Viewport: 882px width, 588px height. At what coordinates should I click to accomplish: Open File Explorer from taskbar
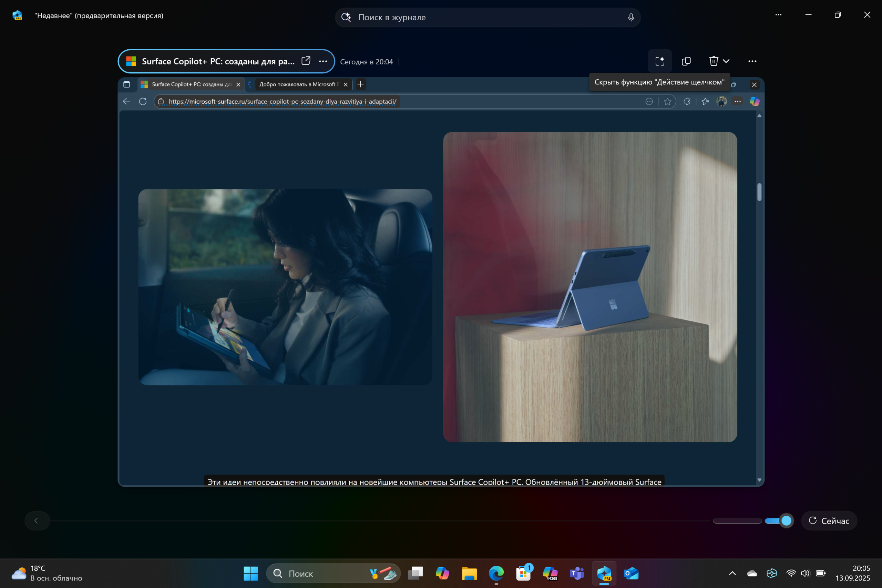point(469,574)
